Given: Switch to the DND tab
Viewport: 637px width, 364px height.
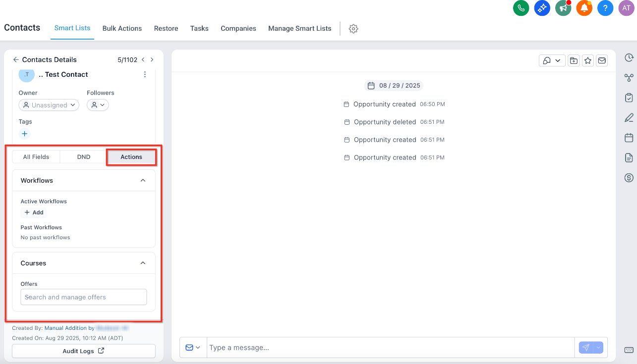Looking at the screenshot, I should coord(84,157).
